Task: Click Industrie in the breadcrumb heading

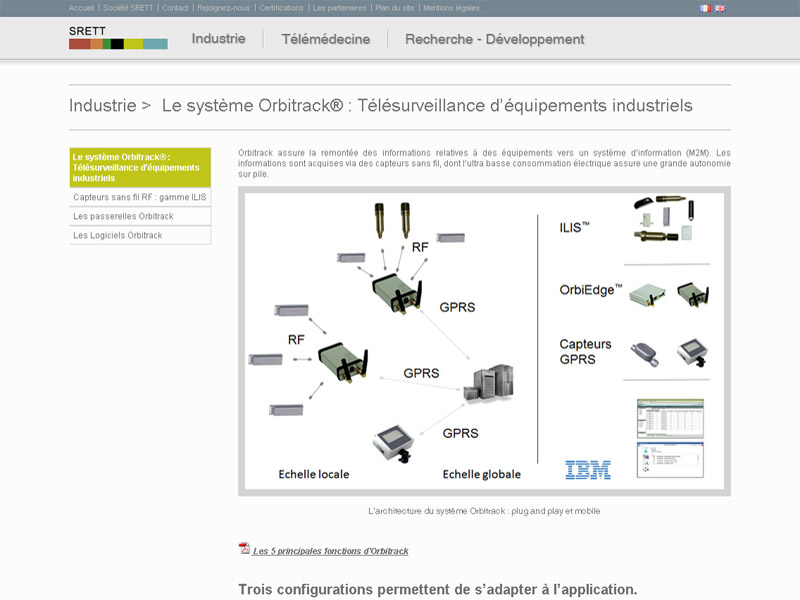Action: tap(103, 106)
